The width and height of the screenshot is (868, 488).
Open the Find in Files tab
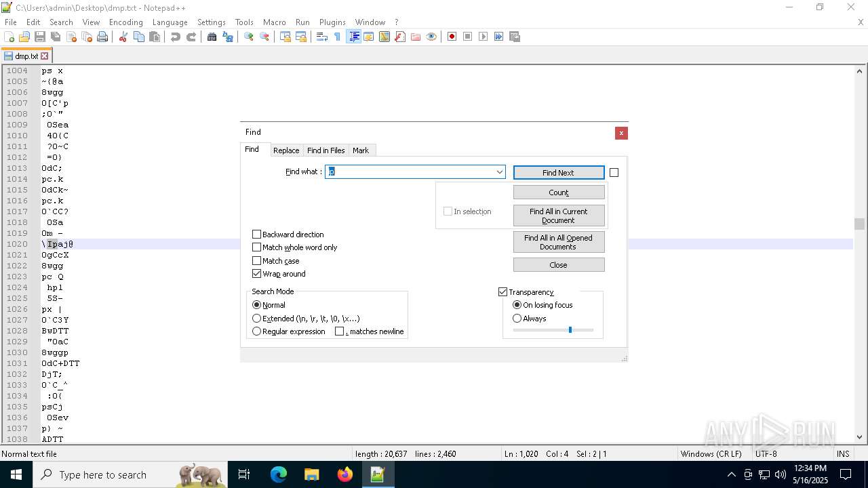(325, 150)
